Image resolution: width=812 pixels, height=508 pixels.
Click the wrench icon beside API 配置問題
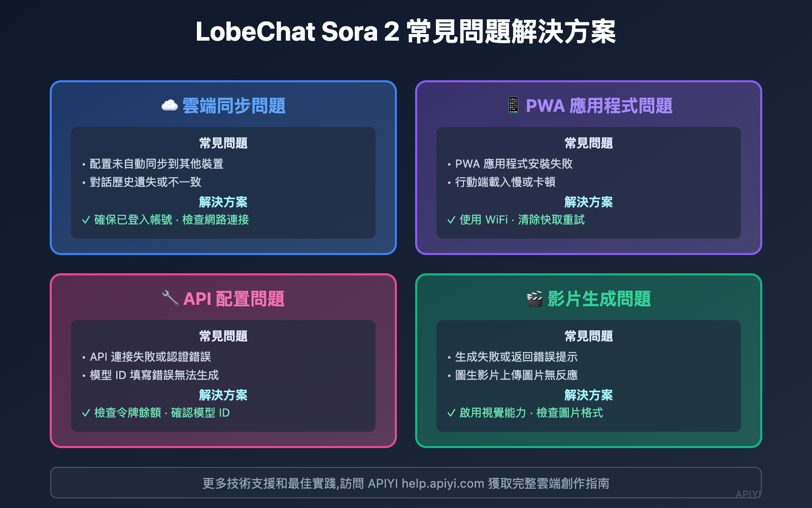click(x=170, y=298)
